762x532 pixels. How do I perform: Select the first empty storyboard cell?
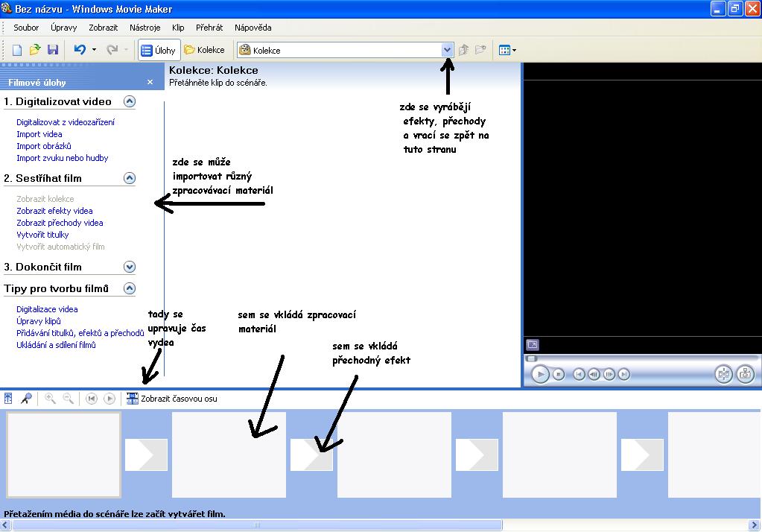click(x=63, y=455)
